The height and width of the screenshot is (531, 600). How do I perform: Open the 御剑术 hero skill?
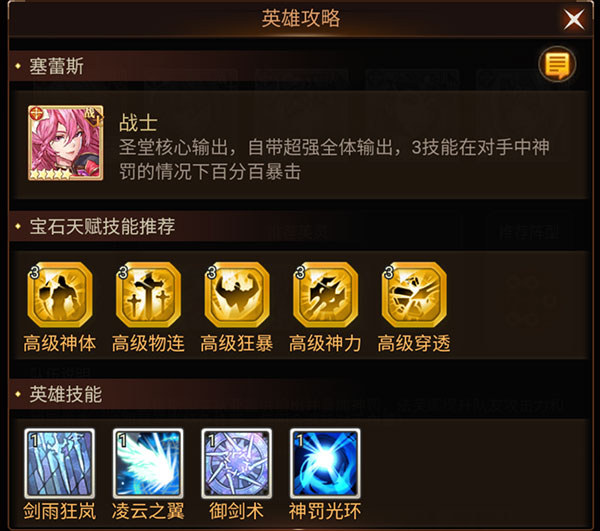(237, 463)
